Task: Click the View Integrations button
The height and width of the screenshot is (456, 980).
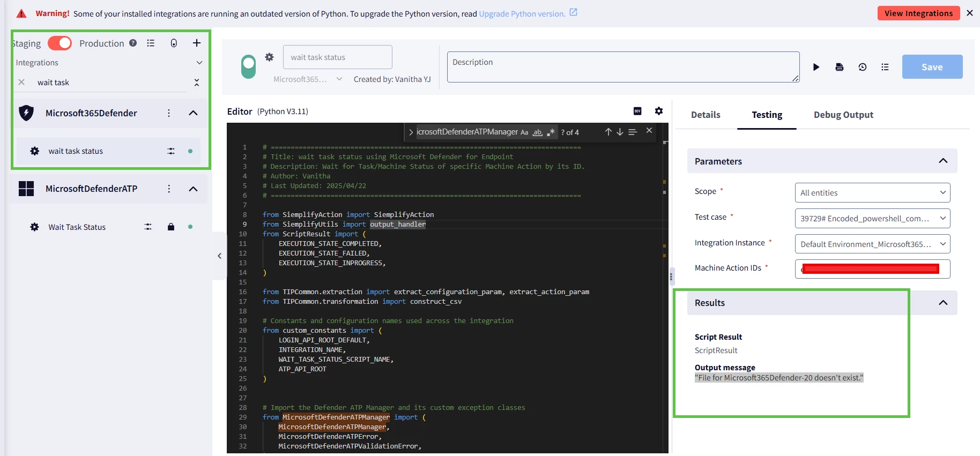Action: [x=918, y=13]
